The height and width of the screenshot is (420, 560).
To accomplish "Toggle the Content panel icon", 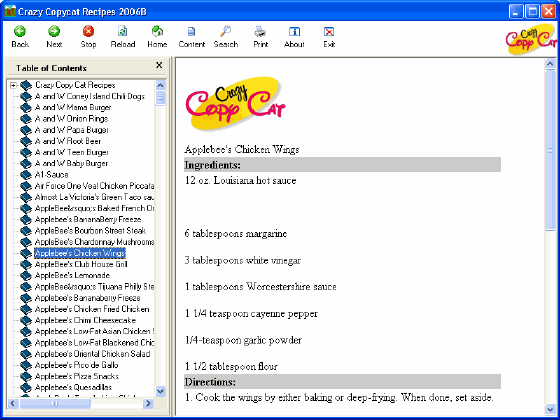I will (x=191, y=31).
